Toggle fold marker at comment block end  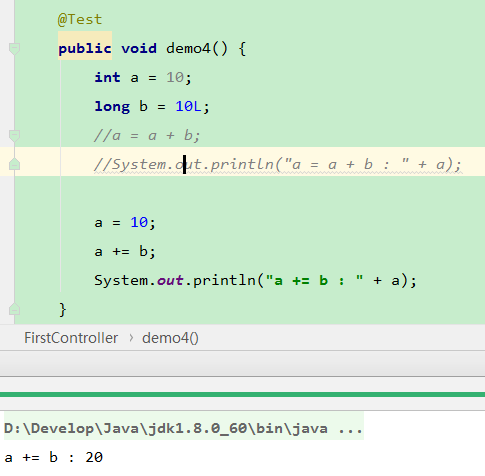pos(14,164)
